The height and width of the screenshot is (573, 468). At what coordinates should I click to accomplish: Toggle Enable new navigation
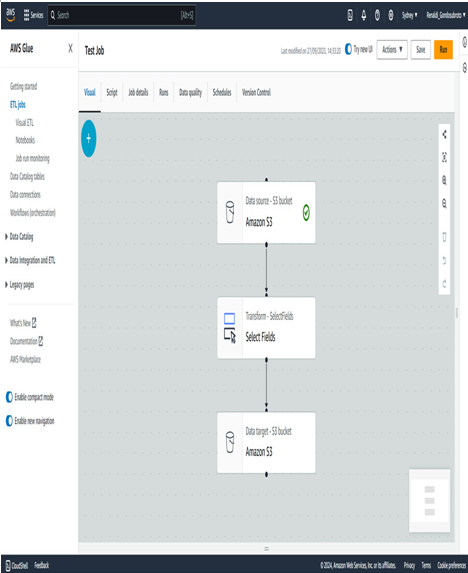9,421
